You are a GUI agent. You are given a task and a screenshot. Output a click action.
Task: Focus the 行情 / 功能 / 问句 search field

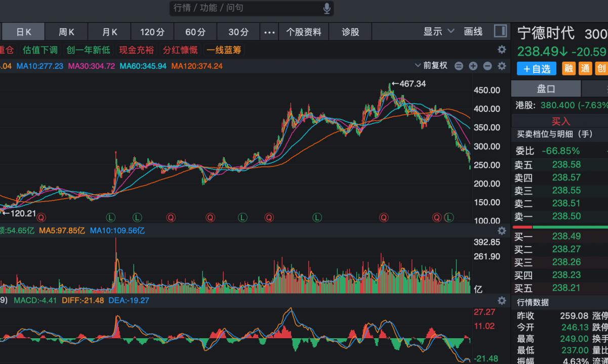pos(252,8)
